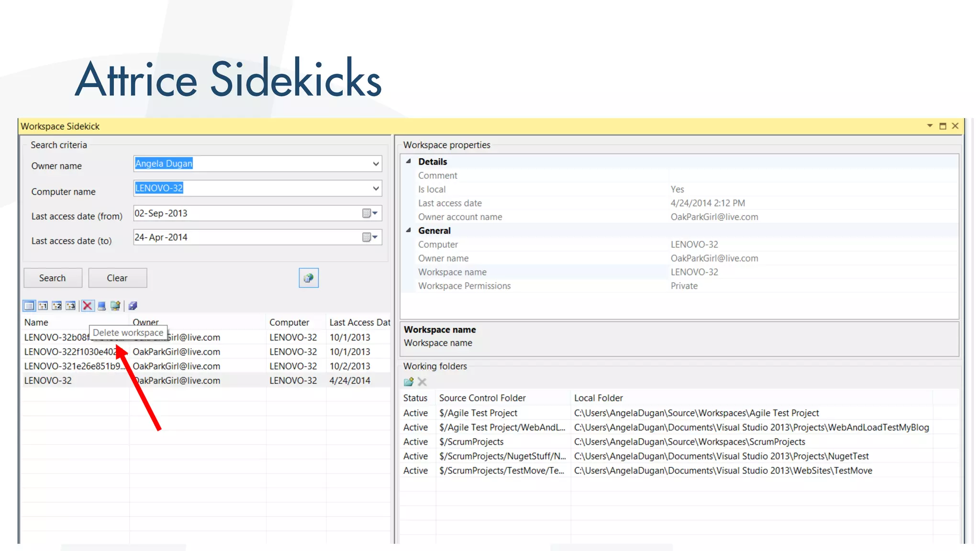The width and height of the screenshot is (980, 551).
Task: Click the stacked blue windows toolbar icon
Action: point(133,306)
